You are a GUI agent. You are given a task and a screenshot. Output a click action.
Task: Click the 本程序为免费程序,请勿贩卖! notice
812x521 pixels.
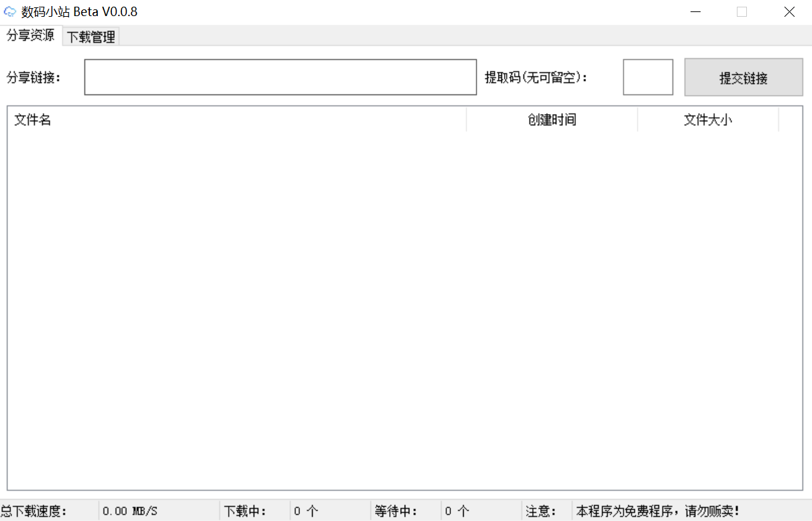[658, 511]
